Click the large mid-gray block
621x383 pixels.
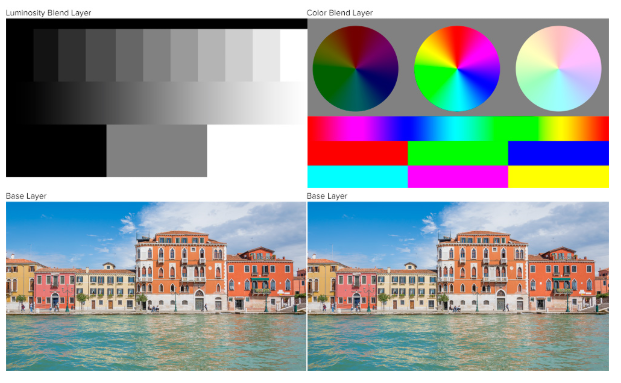point(157,151)
